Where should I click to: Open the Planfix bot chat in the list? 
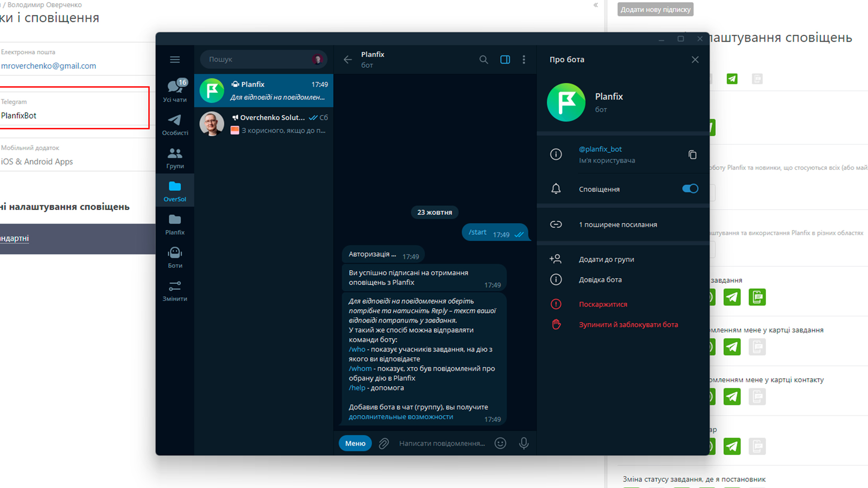point(264,90)
